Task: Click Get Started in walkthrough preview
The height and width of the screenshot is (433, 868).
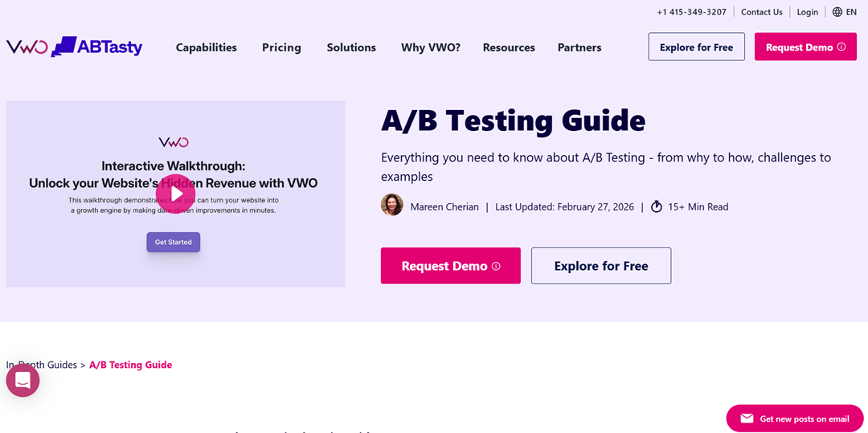Action: [x=174, y=243]
